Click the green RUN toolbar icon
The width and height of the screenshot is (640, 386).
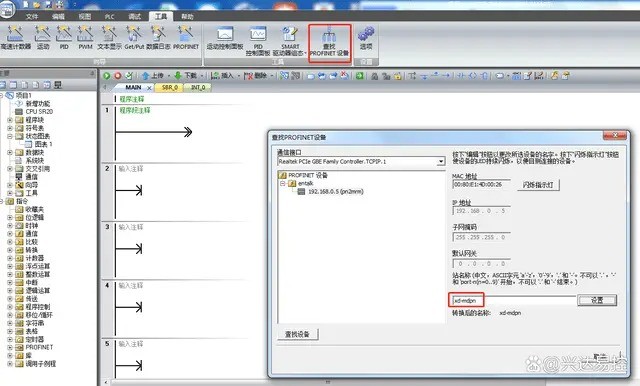pyautogui.click(x=107, y=76)
